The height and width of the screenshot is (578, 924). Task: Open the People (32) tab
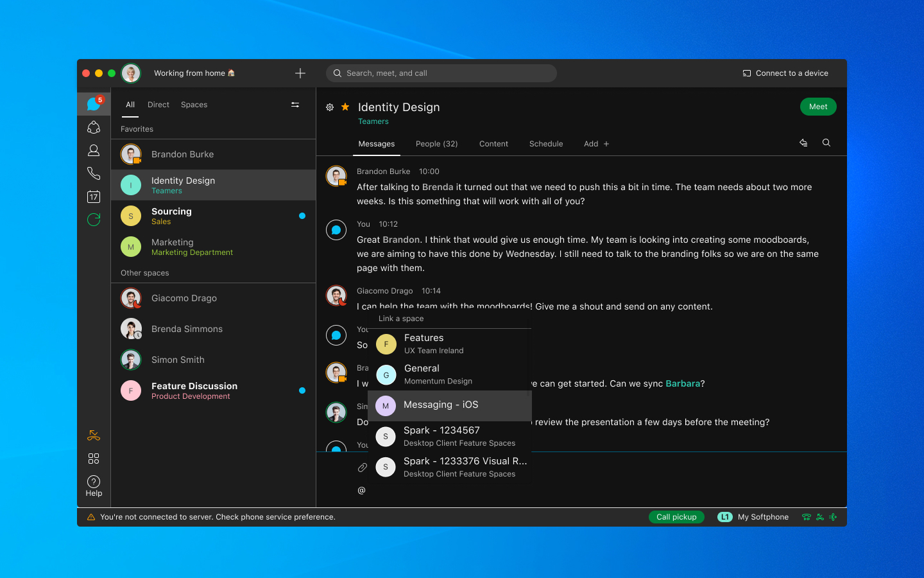pos(437,144)
